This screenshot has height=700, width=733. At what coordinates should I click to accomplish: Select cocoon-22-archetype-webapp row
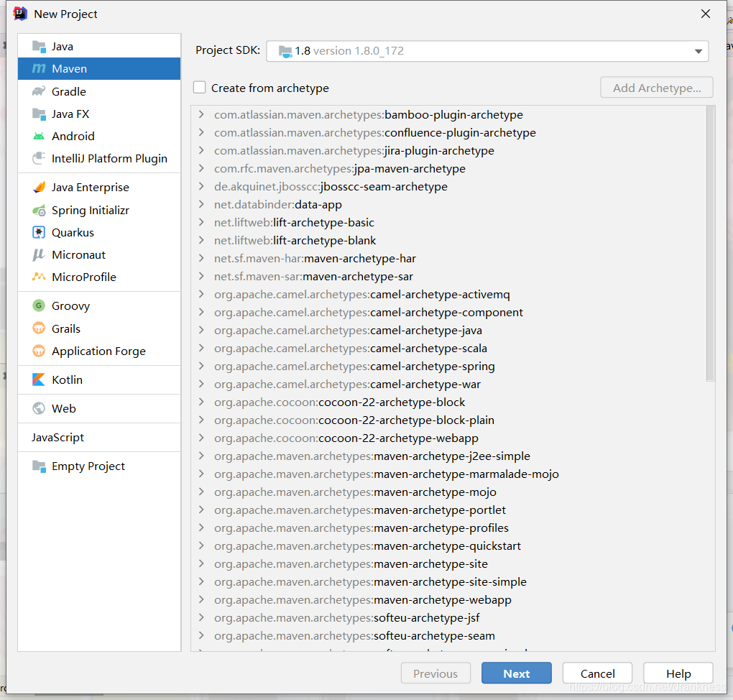coord(448,438)
